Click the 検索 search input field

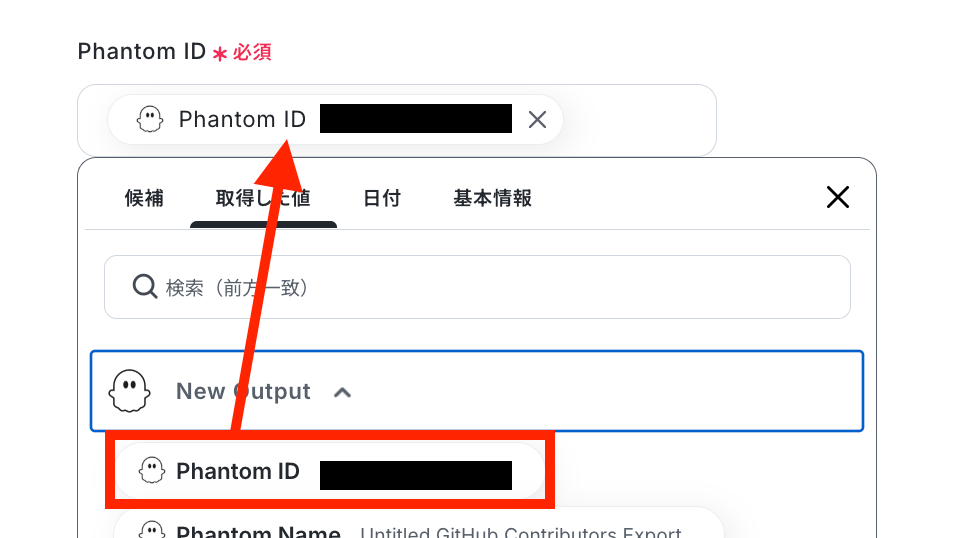pos(477,287)
